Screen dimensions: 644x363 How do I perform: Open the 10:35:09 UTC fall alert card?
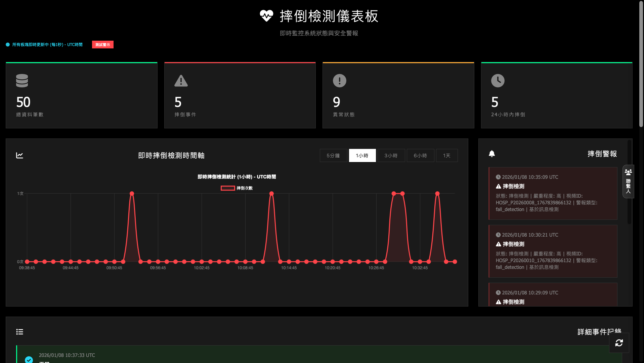(553, 193)
